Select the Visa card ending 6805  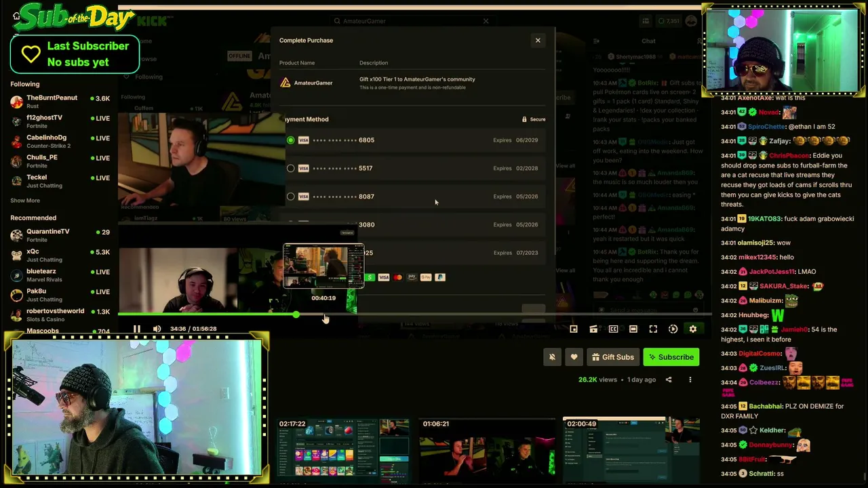pos(414,140)
